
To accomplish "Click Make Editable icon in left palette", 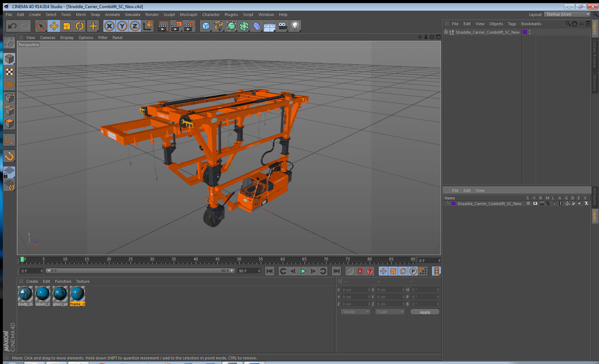I will [9, 43].
